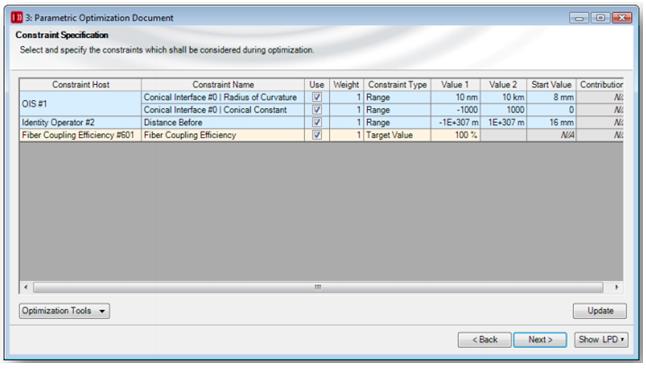Click the horizontal scrollbar thumb
Screen dimensions: 646x369
[x=318, y=287]
